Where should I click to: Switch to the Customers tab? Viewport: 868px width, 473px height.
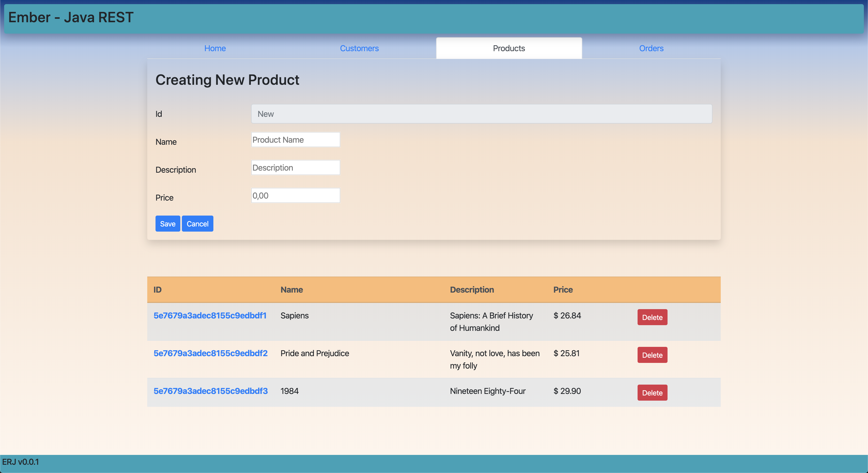[359, 48]
